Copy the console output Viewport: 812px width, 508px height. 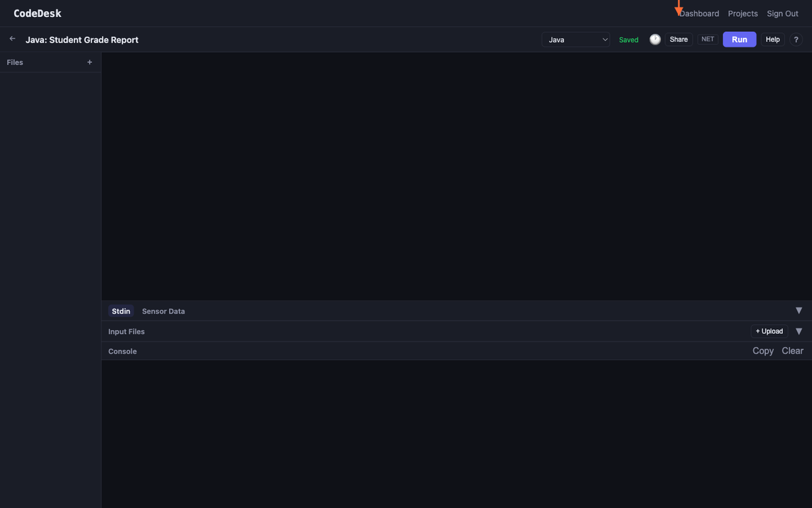pyautogui.click(x=763, y=351)
